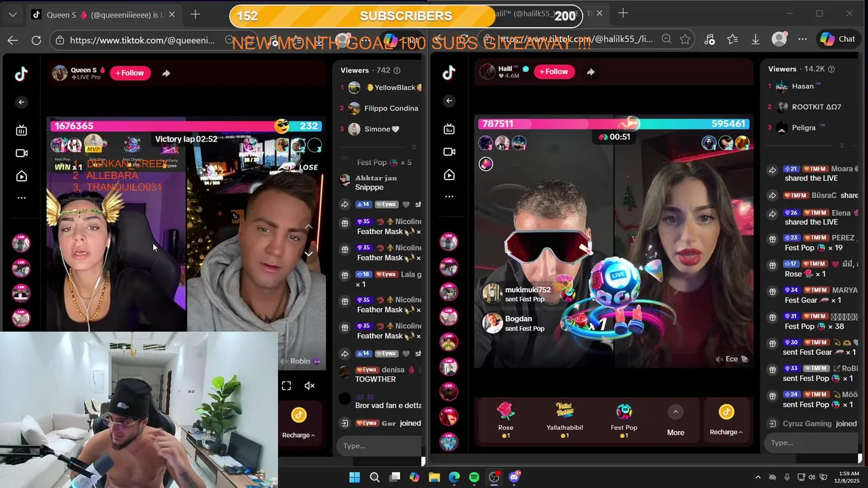Viewport: 868px width, 488px height.
Task: Focus the left window chat Type field
Action: click(380, 445)
